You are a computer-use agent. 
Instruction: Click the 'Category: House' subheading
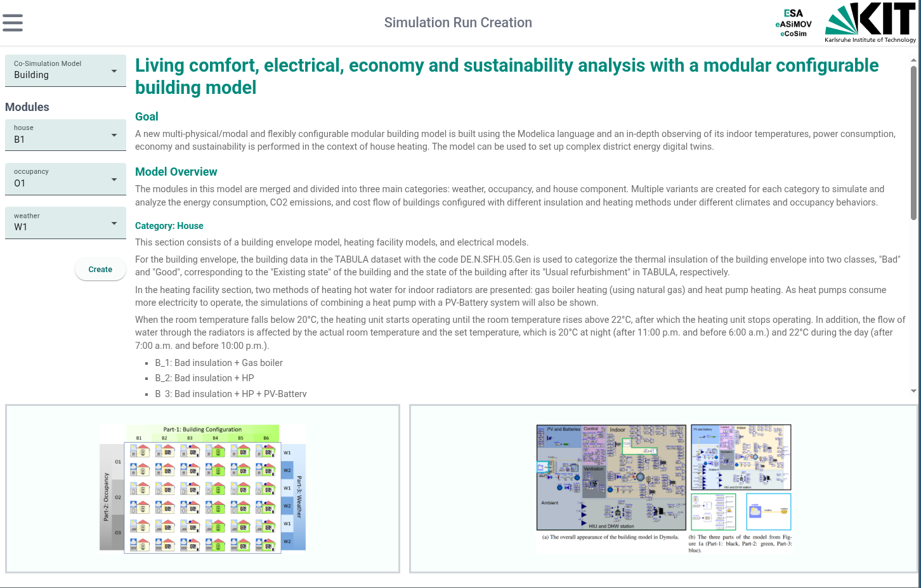click(169, 226)
